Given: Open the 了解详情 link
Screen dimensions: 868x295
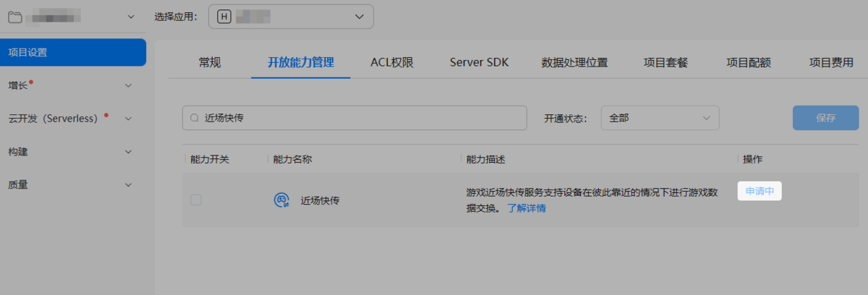Looking at the screenshot, I should point(526,208).
